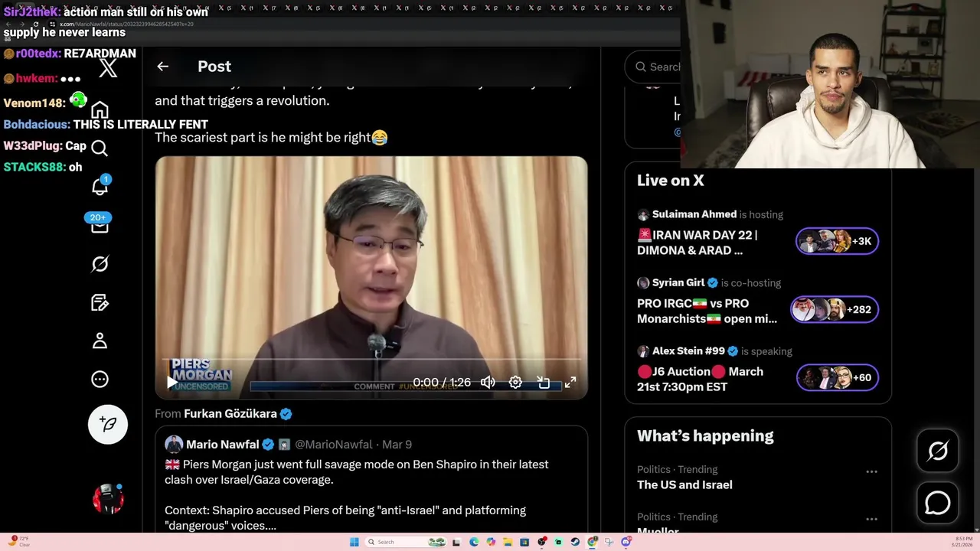
Task: Play the Piers Morgan video
Action: tap(172, 382)
